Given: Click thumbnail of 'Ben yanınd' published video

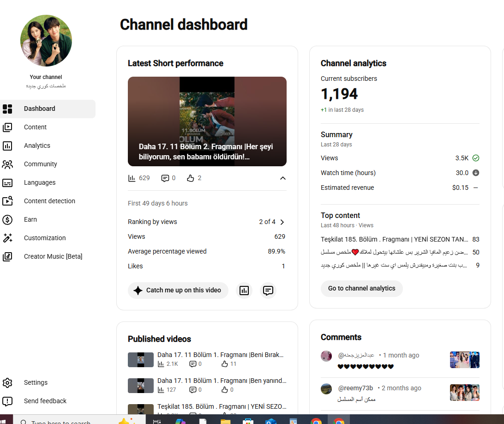Looking at the screenshot, I should pos(141,386).
